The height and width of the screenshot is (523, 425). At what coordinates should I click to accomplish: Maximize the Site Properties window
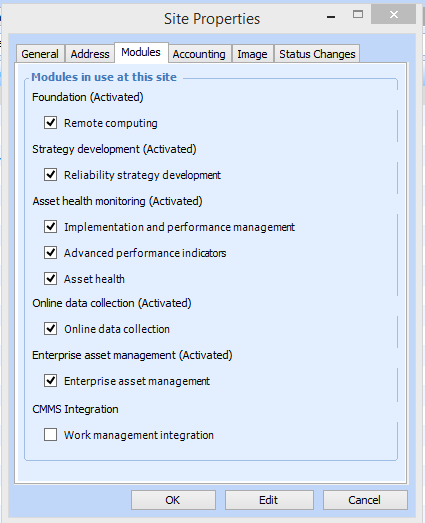(358, 14)
